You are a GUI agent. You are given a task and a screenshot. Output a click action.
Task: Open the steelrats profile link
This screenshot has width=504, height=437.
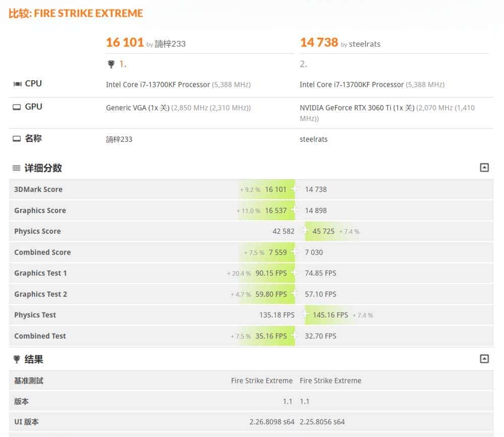pos(364,44)
